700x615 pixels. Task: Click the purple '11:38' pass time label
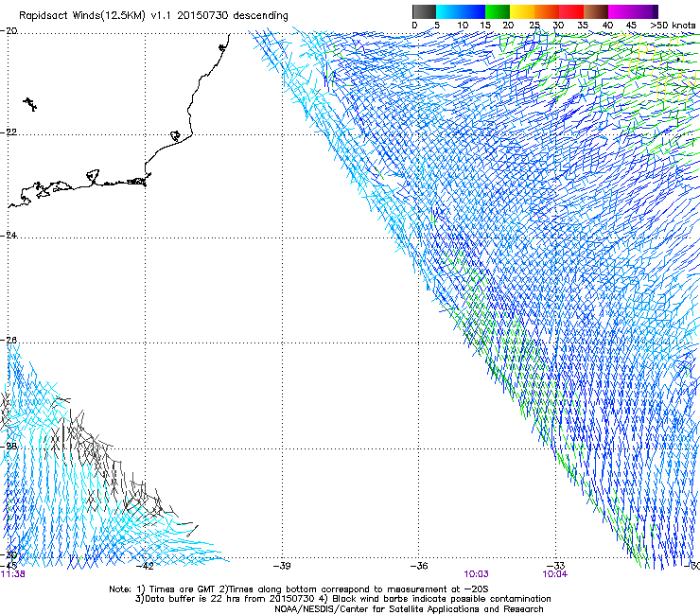click(13, 574)
